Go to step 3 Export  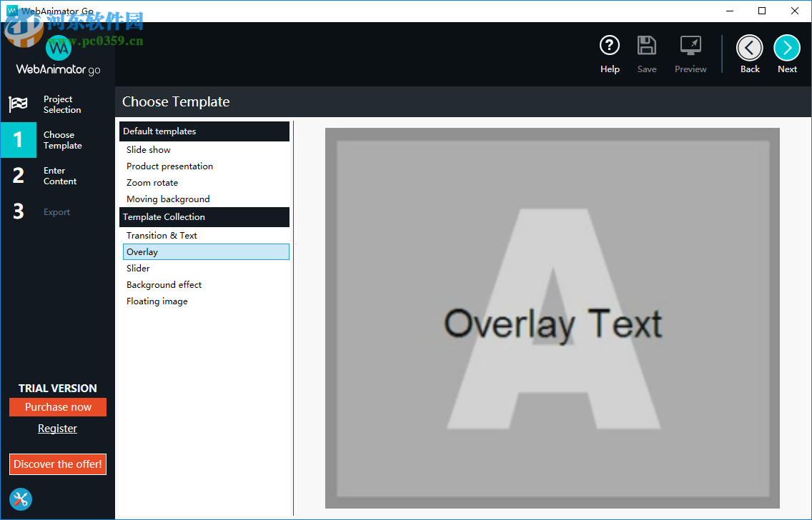click(x=57, y=211)
